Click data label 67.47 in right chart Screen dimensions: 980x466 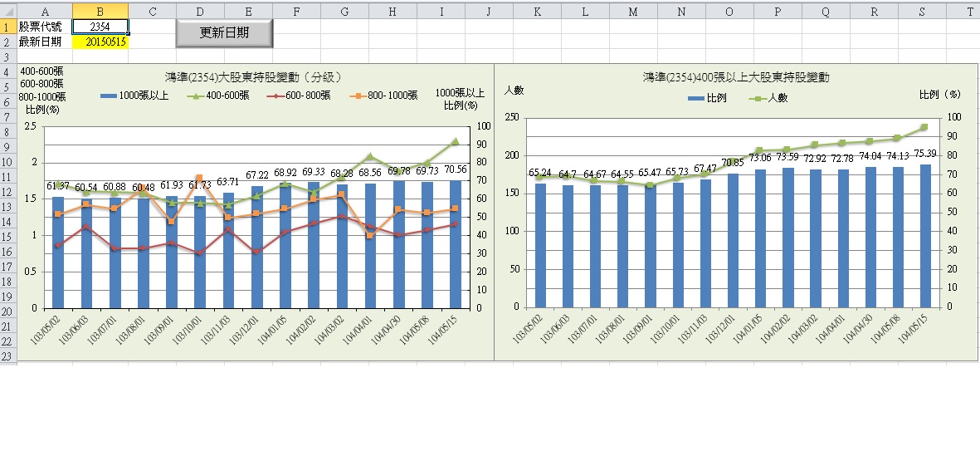705,169
